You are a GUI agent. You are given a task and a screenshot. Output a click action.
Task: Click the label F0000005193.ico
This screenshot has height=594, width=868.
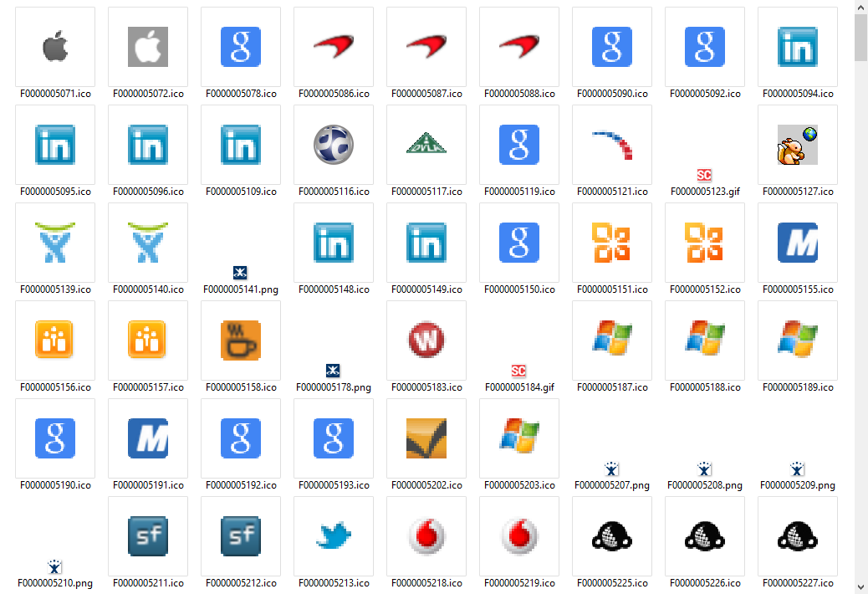coord(334,485)
